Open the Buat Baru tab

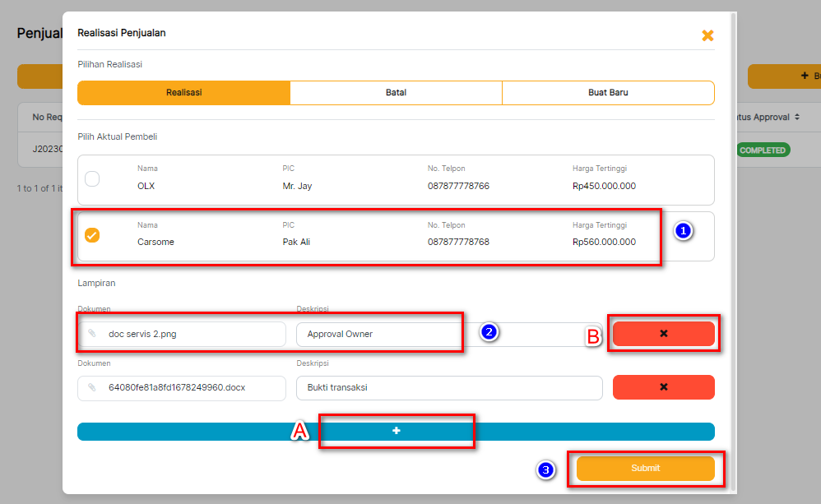[608, 93]
